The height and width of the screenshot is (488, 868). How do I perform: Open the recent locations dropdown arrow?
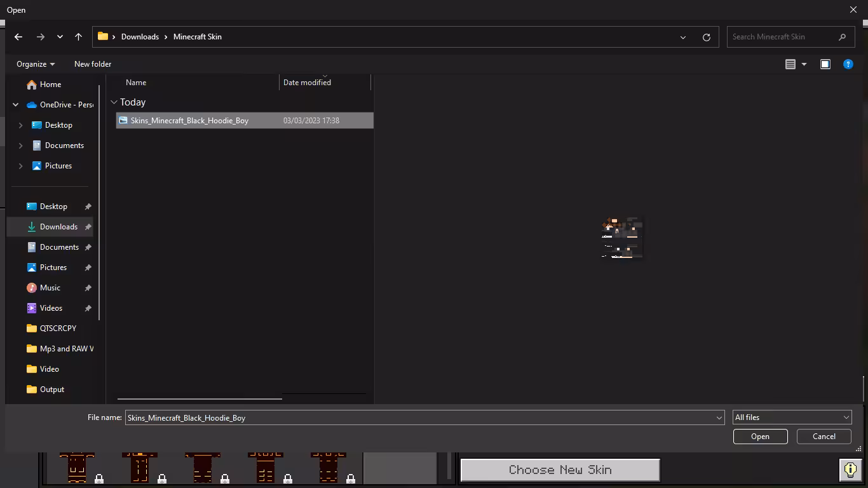pos(60,37)
